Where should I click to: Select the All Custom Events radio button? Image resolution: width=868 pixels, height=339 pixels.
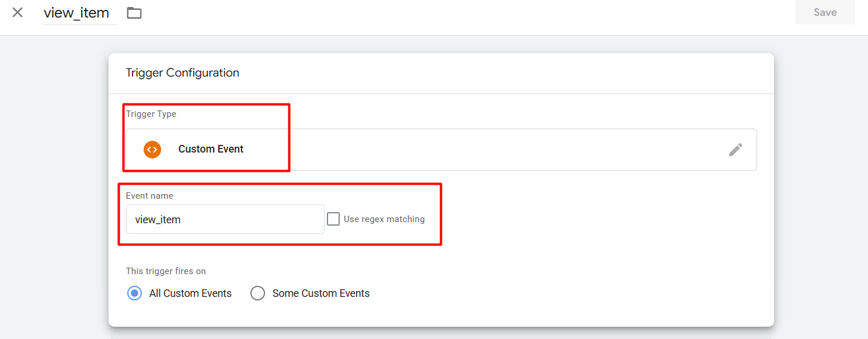click(x=134, y=293)
